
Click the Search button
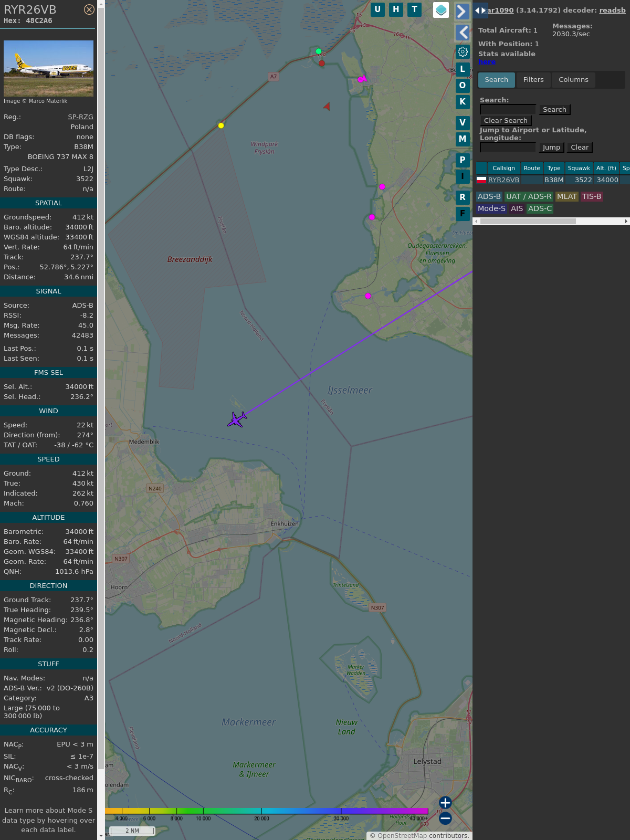coord(554,110)
